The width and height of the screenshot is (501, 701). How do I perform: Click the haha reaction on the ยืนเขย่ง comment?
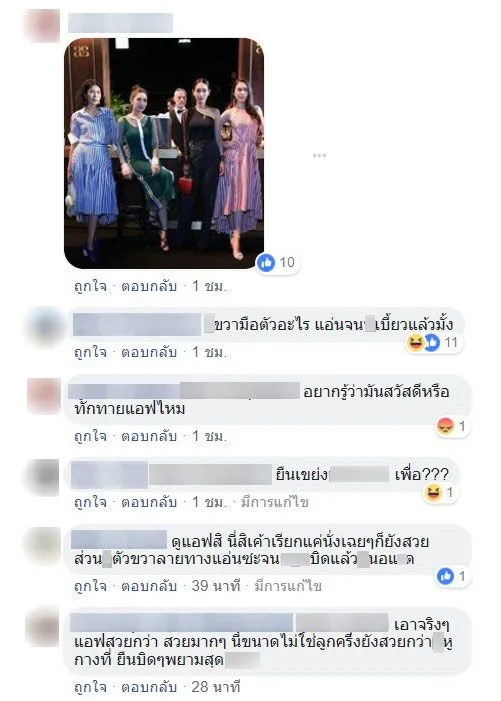tap(434, 493)
